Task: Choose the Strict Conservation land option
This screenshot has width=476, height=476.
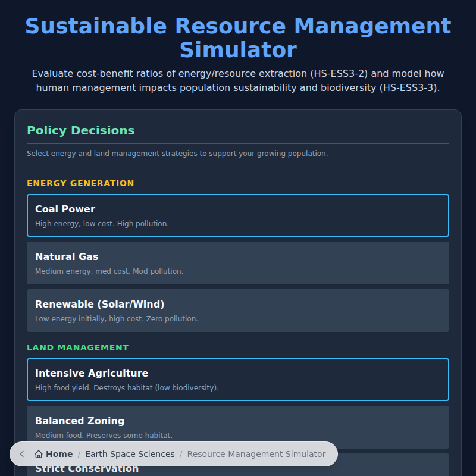Action: [87, 469]
